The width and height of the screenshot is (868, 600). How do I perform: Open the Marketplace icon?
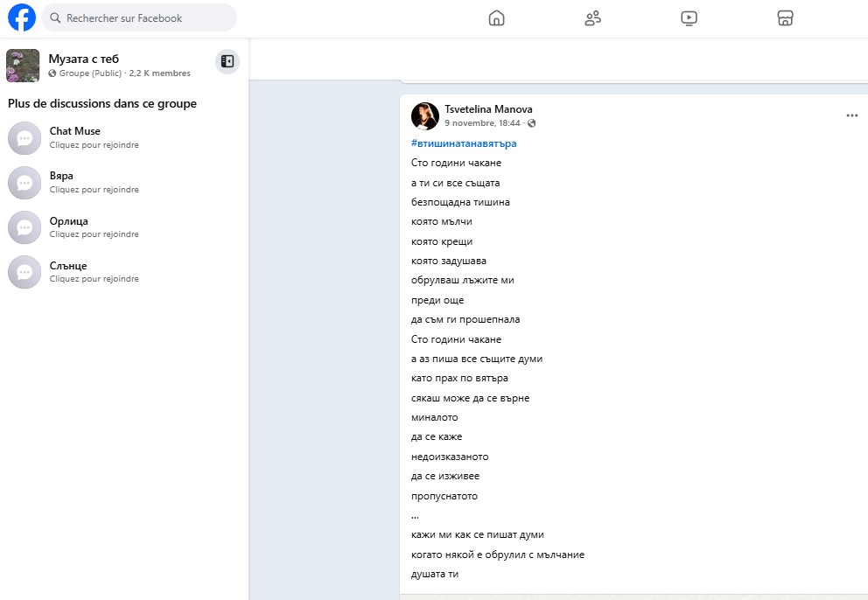tap(786, 17)
